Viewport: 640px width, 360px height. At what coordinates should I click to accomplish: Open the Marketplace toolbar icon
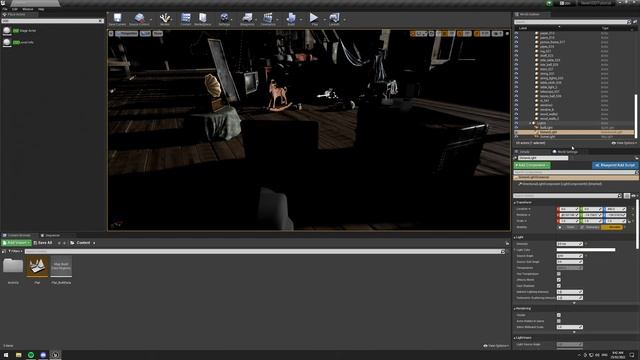[x=203, y=18]
